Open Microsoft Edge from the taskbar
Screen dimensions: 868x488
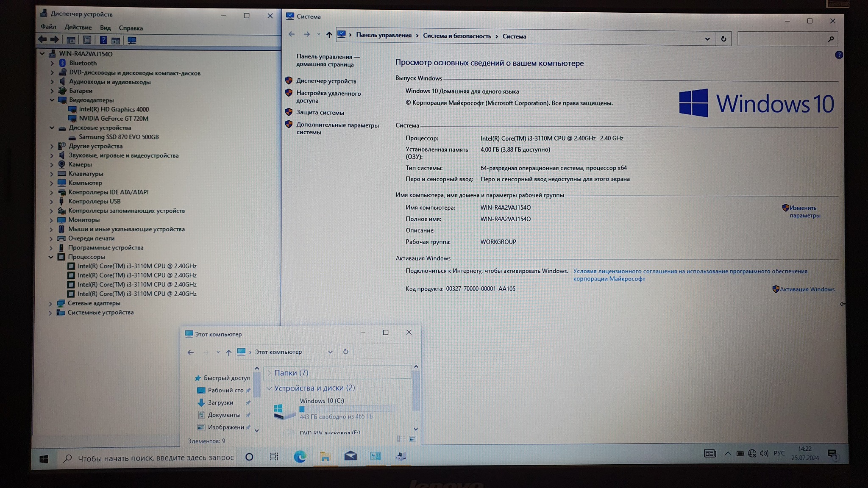(x=300, y=456)
